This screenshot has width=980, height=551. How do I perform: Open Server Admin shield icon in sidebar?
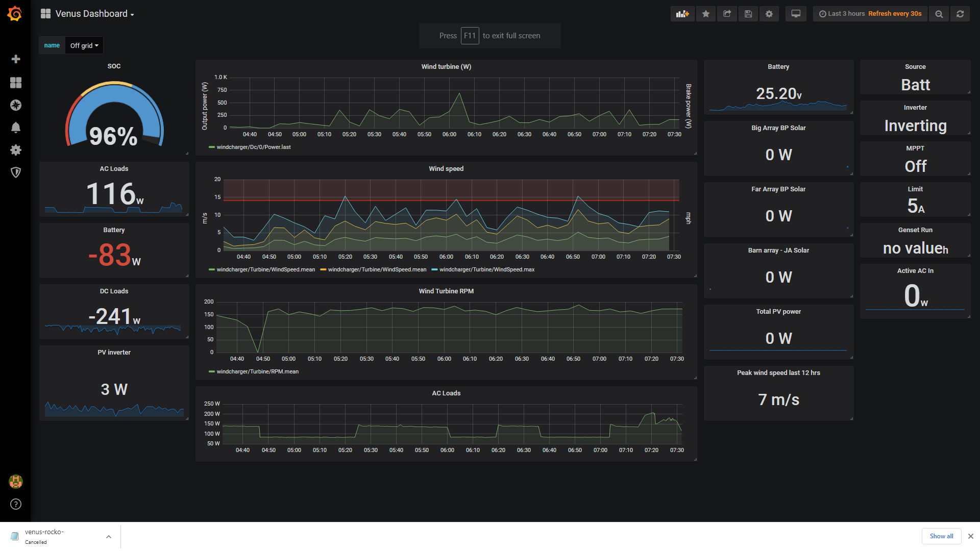coord(16,172)
